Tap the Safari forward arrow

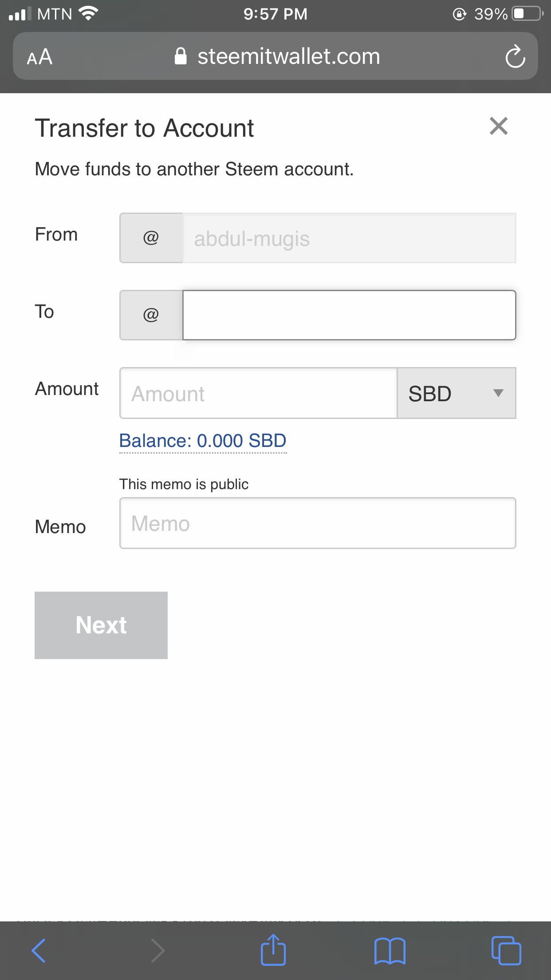coord(157,950)
